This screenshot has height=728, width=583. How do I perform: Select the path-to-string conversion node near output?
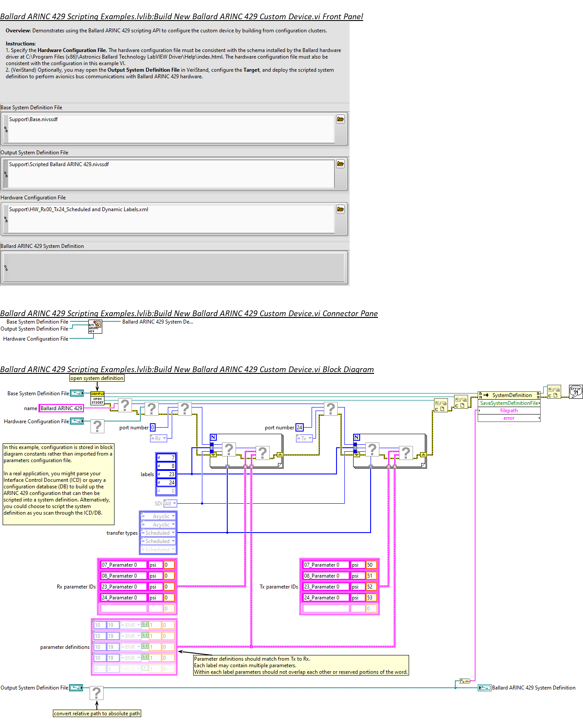[465, 681]
